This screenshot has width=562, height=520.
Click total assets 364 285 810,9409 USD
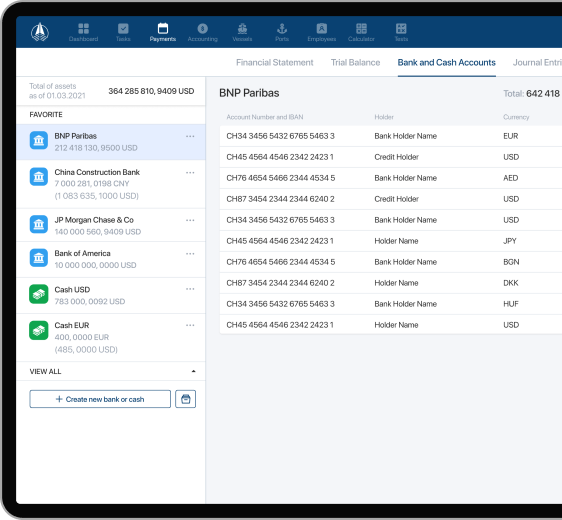point(151,91)
